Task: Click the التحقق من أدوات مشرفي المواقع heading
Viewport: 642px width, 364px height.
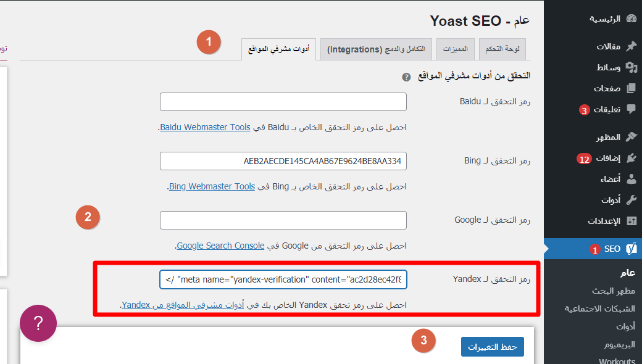Action: [473, 76]
